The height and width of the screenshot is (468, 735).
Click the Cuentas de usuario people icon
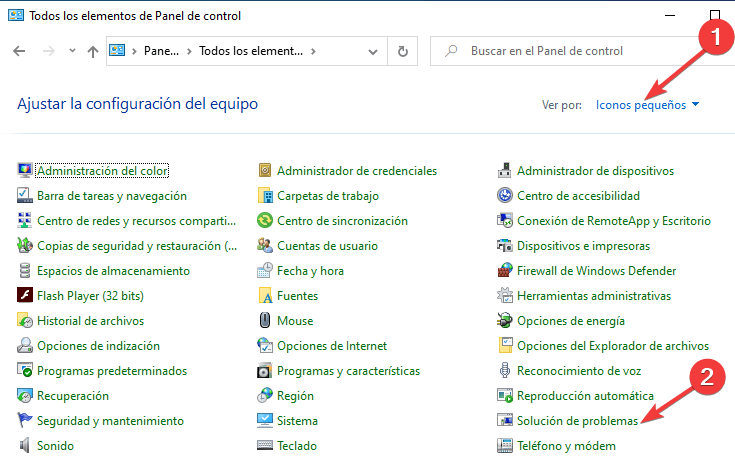[x=265, y=245]
